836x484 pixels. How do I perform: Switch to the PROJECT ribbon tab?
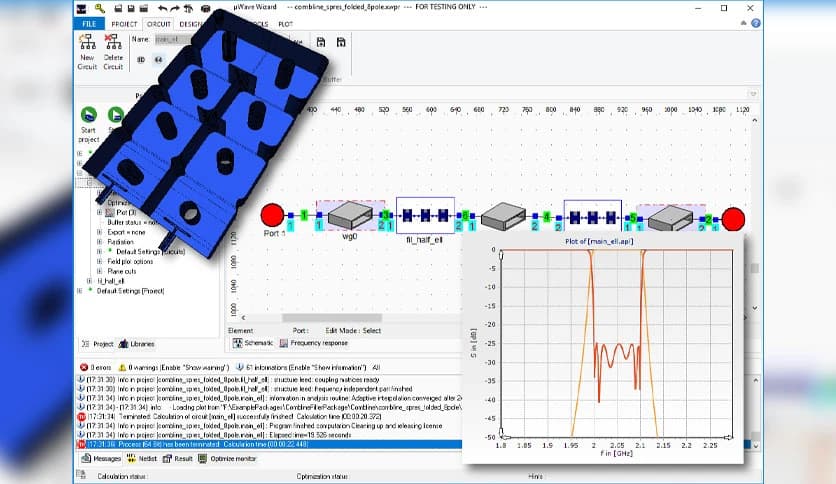[x=124, y=24]
